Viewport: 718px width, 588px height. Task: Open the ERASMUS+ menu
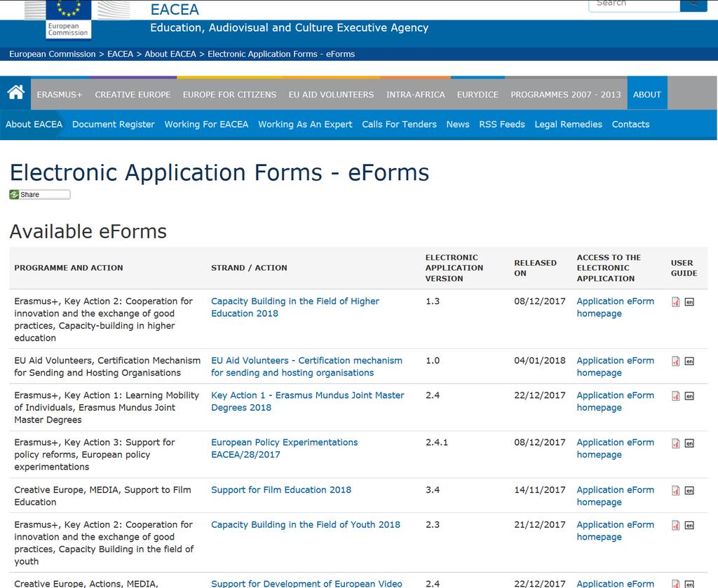pyautogui.click(x=60, y=95)
